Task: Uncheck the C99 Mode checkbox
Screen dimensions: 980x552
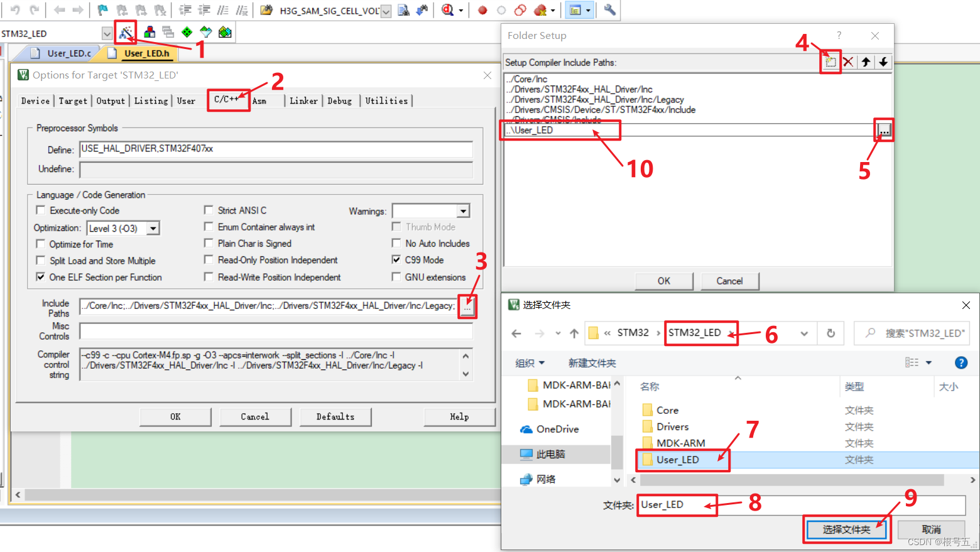Action: [396, 259]
